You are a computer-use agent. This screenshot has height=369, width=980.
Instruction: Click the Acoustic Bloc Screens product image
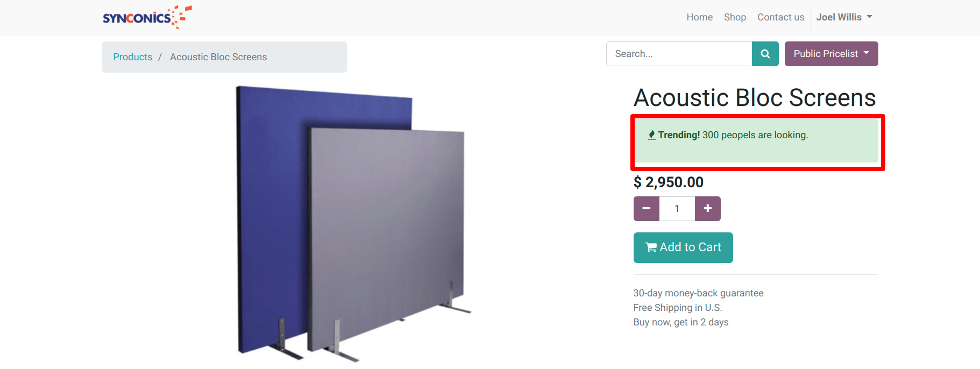coord(353,223)
